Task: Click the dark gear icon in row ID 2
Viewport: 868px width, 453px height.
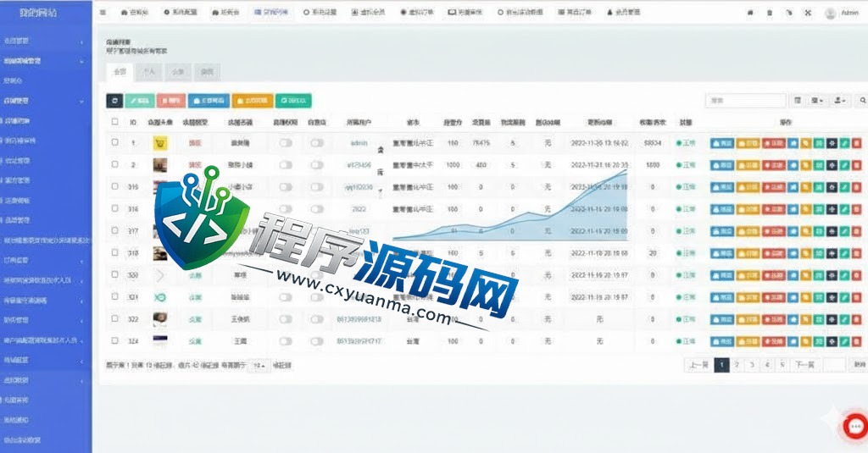Action: (x=832, y=165)
